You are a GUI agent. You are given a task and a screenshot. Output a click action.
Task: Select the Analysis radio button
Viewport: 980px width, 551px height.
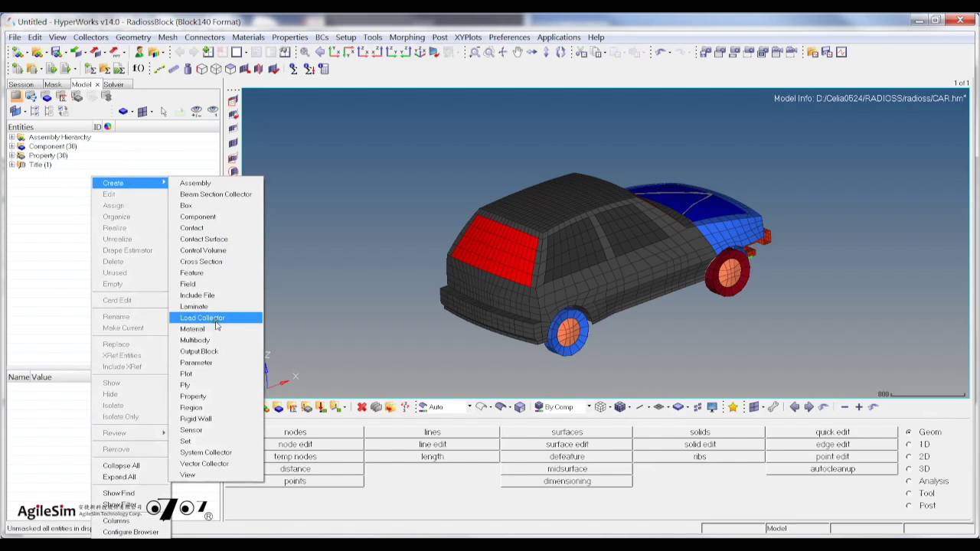tap(909, 481)
